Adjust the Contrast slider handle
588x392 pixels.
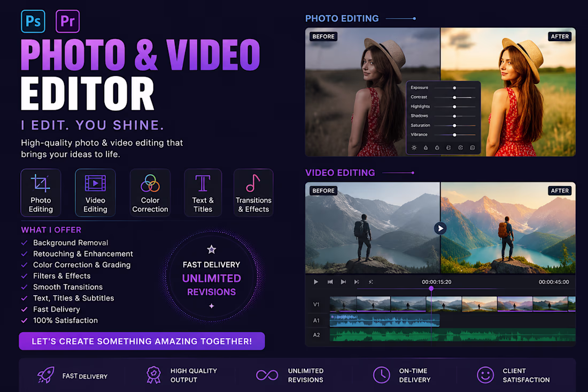pos(454,97)
